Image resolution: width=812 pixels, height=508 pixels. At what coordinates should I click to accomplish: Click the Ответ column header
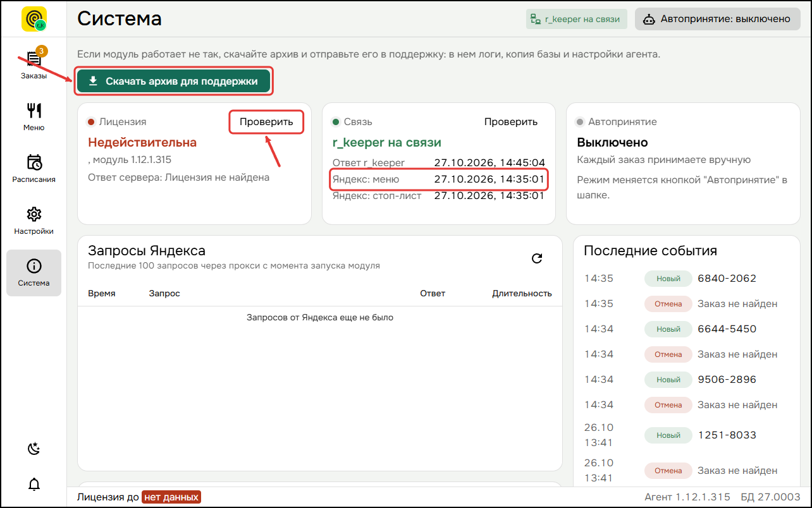[x=433, y=293]
